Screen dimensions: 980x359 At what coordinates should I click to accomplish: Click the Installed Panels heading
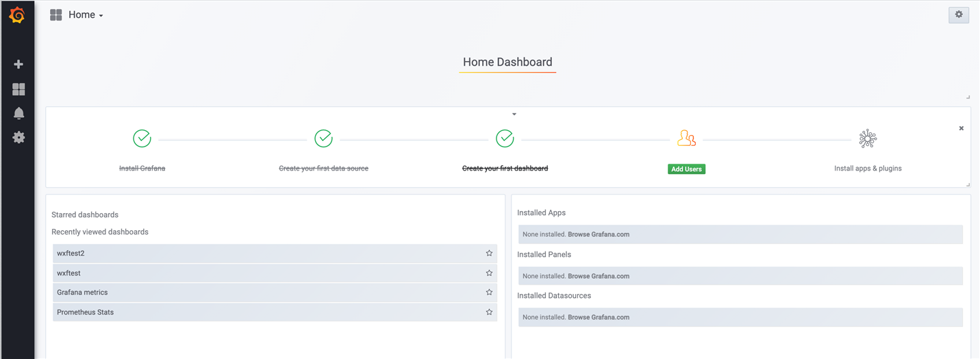click(x=544, y=255)
